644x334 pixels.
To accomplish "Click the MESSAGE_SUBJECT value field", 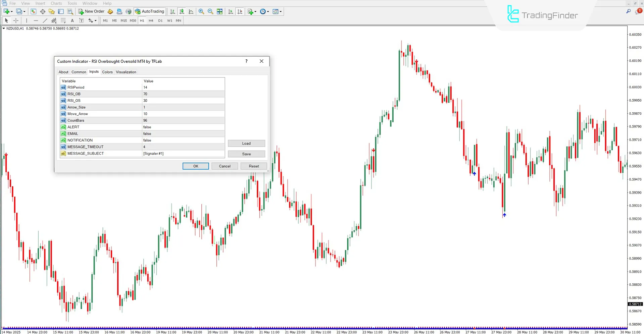I will [183, 153].
